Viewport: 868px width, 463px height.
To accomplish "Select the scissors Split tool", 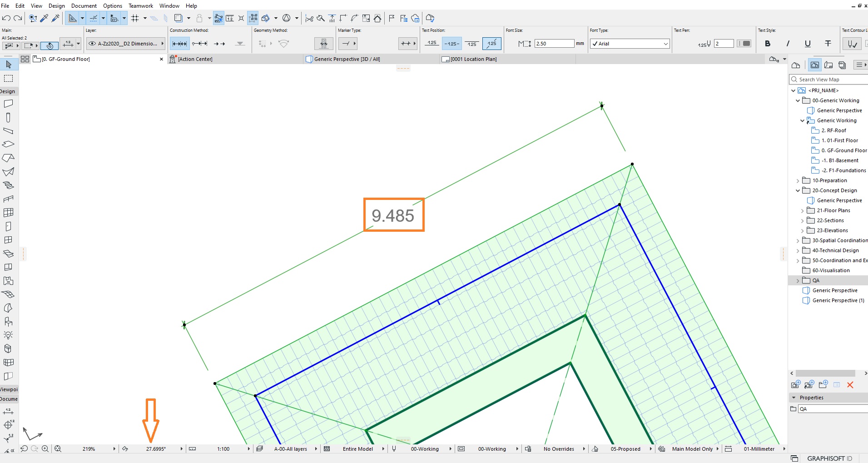I will pyautogui.click(x=309, y=18).
